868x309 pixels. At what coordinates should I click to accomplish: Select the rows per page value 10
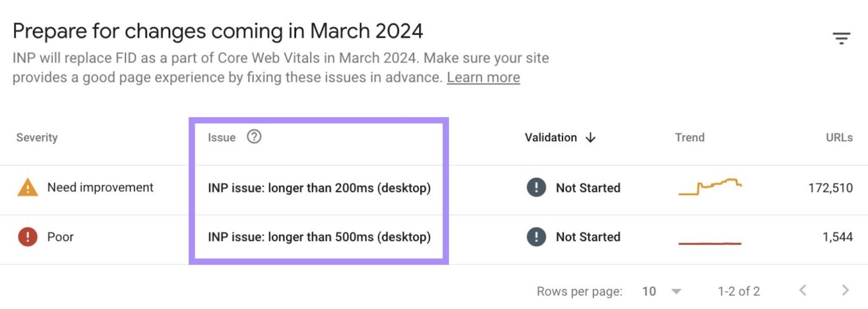649,292
